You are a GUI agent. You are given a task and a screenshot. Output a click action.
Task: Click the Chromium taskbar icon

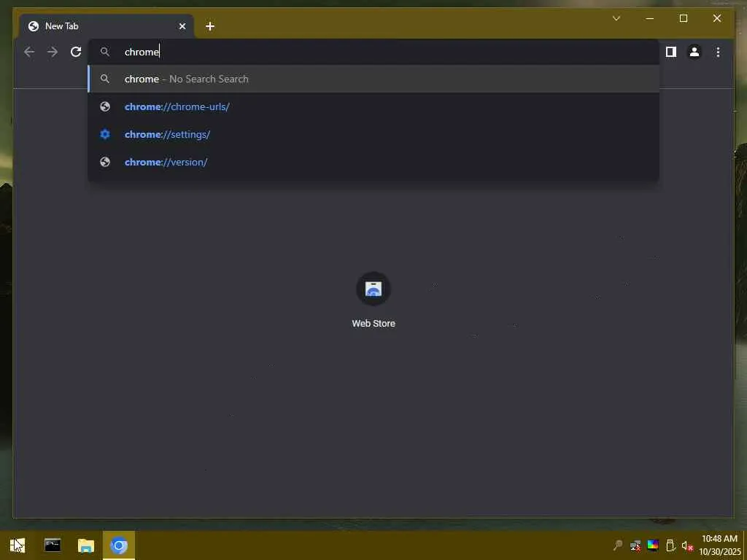click(119, 545)
